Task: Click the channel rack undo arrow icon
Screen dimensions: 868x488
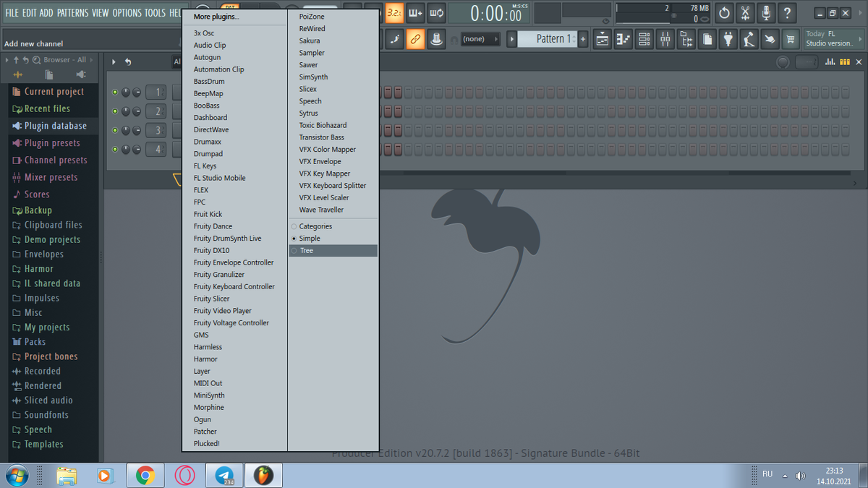Action: 128,62
